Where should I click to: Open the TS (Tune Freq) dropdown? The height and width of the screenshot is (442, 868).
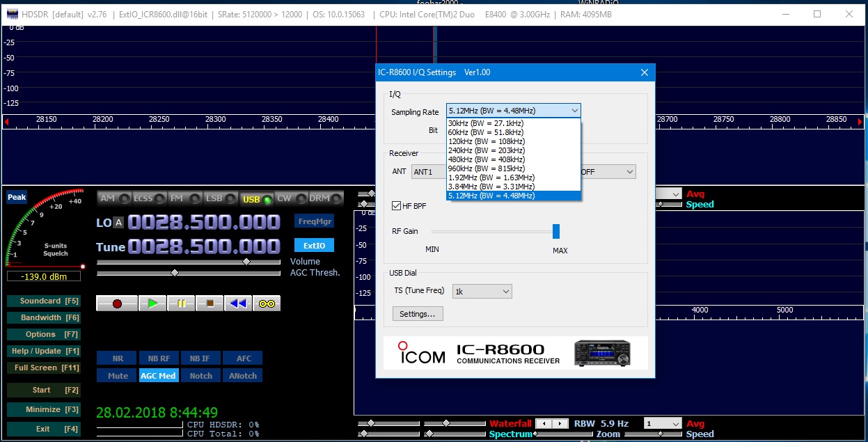[x=482, y=292]
